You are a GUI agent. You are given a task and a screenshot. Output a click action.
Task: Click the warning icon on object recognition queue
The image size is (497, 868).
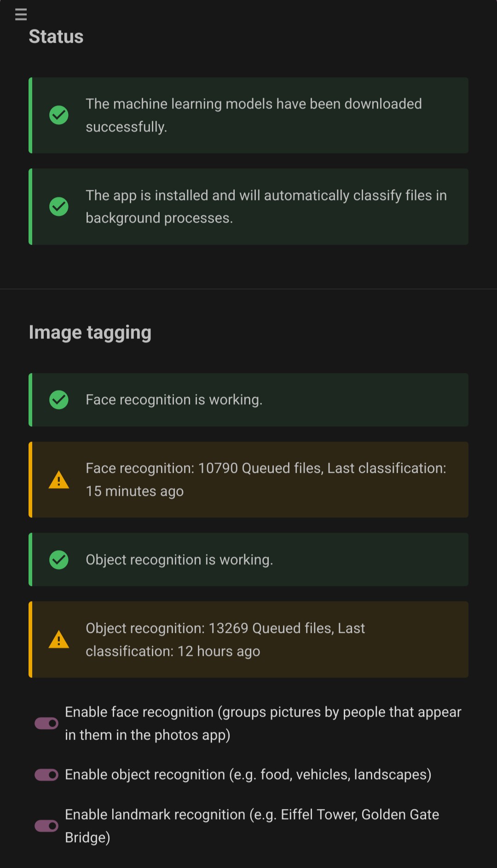tap(58, 639)
